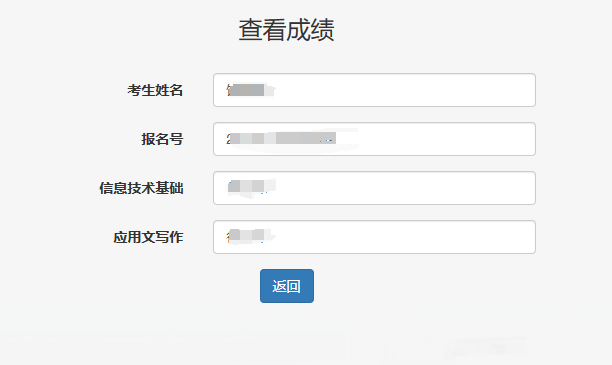The image size is (612, 365).
Task: Click the 报名号 label
Action: [x=162, y=139]
